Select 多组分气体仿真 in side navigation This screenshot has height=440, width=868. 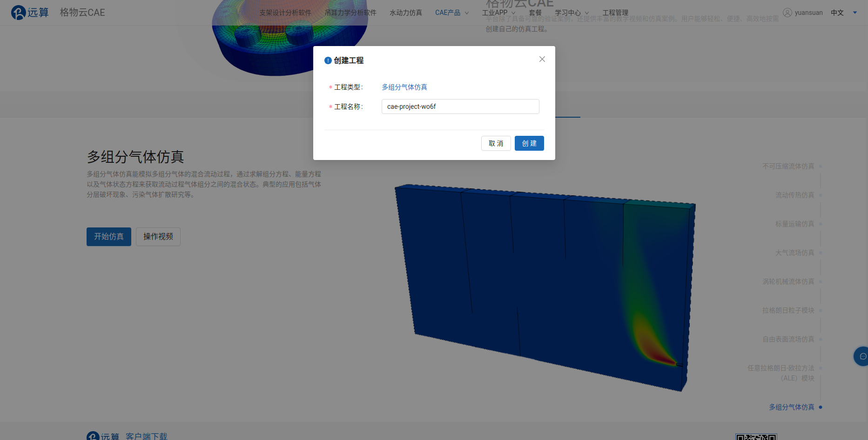point(792,407)
